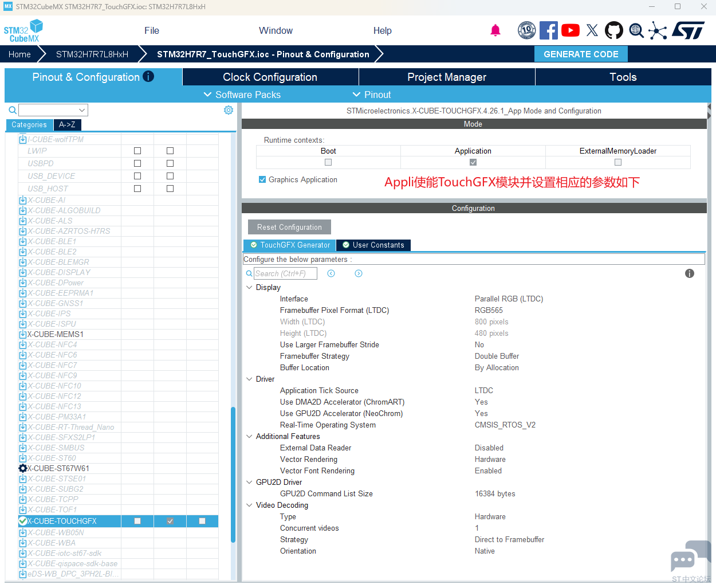Select Real-Time Operating System CMSIS_RTOS_V2 value
Image resolution: width=716 pixels, height=588 pixels.
[505, 425]
